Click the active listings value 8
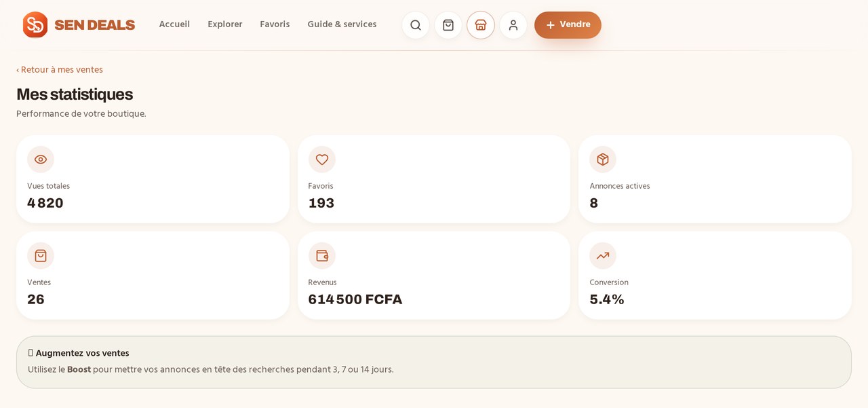Image resolution: width=868 pixels, height=408 pixels. (x=594, y=203)
